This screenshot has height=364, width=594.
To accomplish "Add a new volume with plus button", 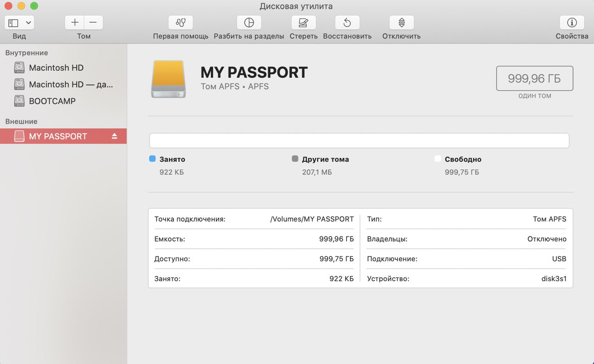I will (74, 22).
